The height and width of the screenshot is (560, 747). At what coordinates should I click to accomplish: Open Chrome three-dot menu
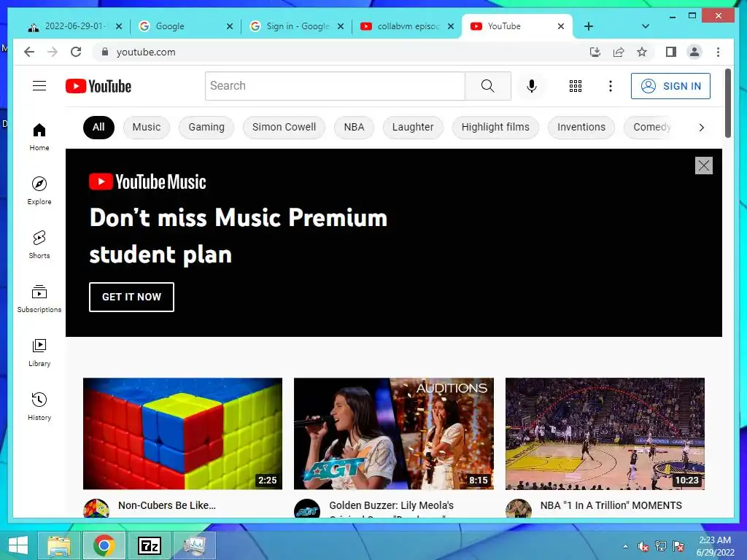click(x=718, y=52)
